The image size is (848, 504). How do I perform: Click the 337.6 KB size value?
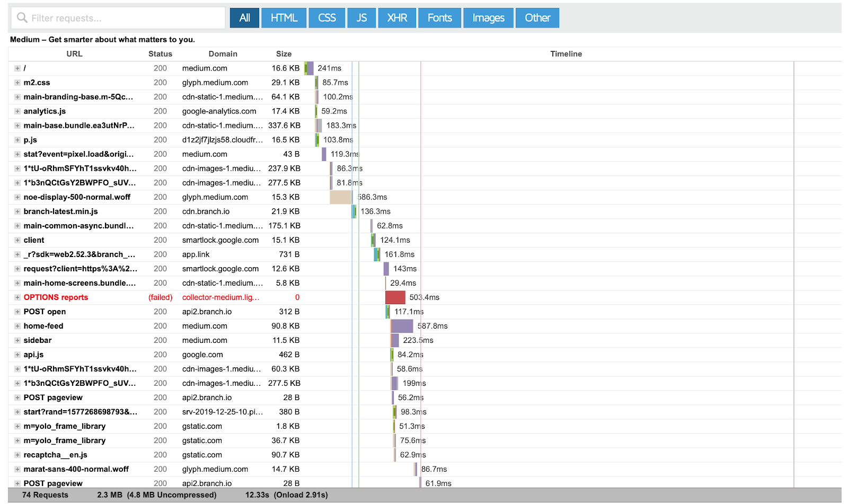(284, 126)
